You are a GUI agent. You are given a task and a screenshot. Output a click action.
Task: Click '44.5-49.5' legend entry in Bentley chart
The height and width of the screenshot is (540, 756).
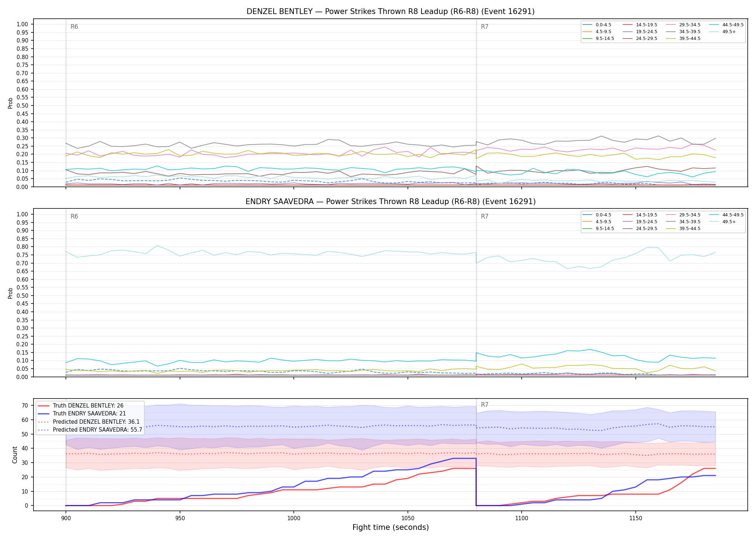pyautogui.click(x=726, y=25)
